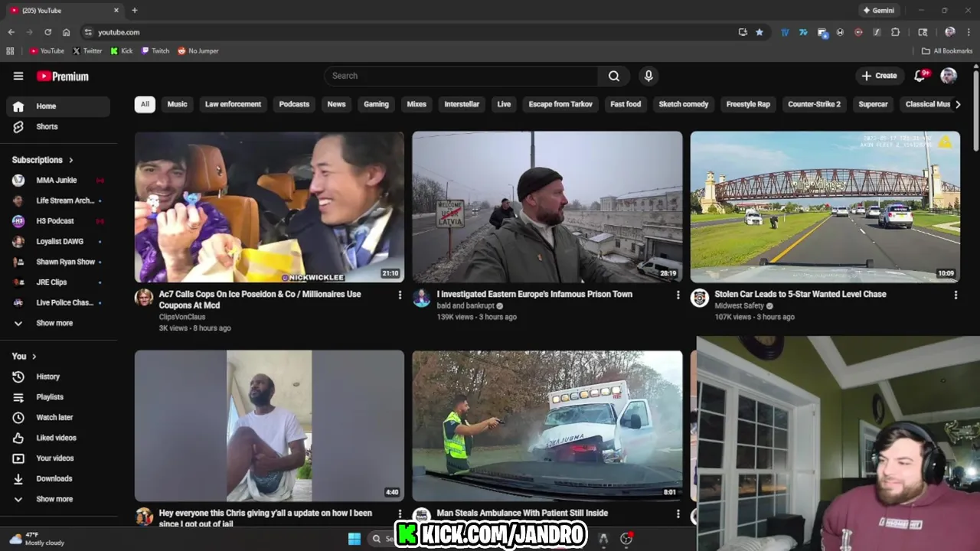Select the Podcasts chip
980x551 pixels.
coord(294,104)
